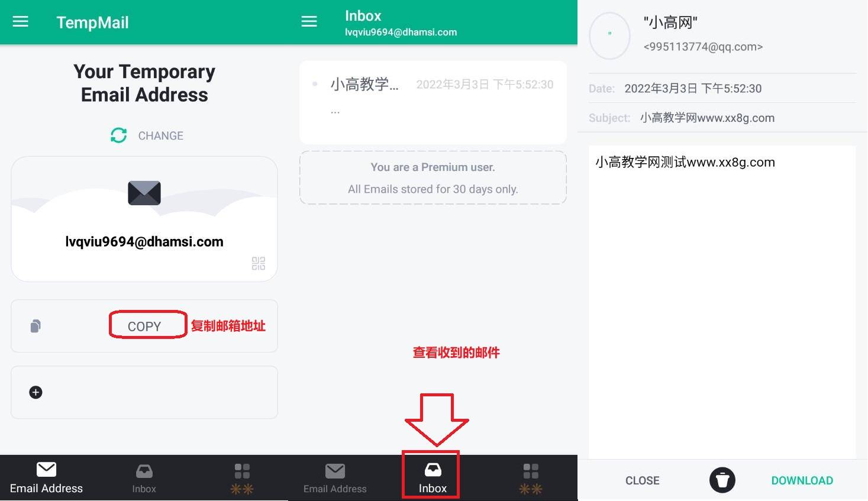Open Email Address tab in middle screen

pos(335,479)
